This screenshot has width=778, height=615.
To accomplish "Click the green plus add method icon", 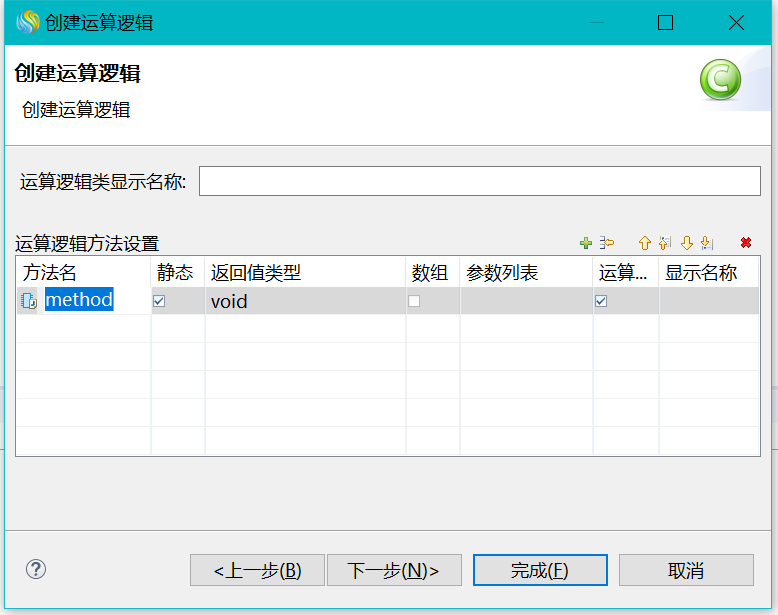I will (586, 243).
